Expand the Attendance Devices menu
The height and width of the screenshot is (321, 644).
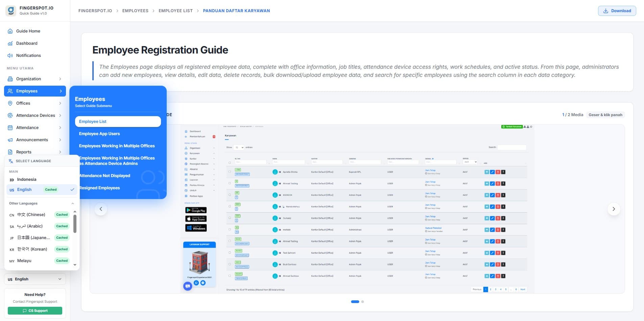click(35, 115)
